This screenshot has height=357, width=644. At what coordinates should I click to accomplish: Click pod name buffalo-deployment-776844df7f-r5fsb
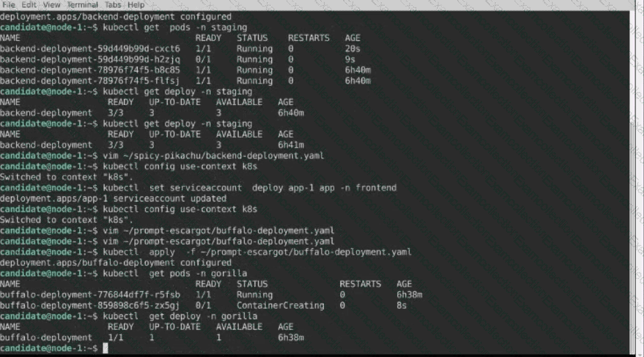[x=90, y=294]
